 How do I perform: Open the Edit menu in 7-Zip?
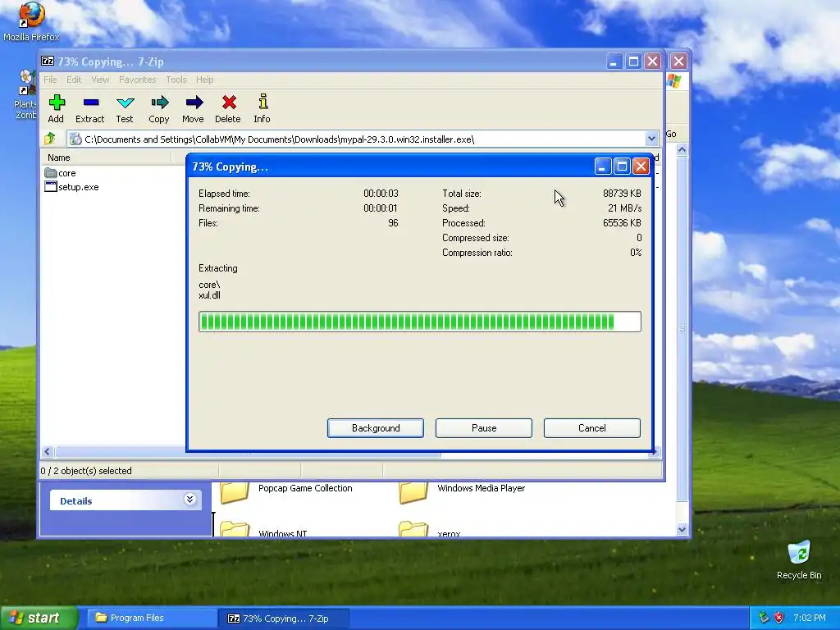(74, 80)
